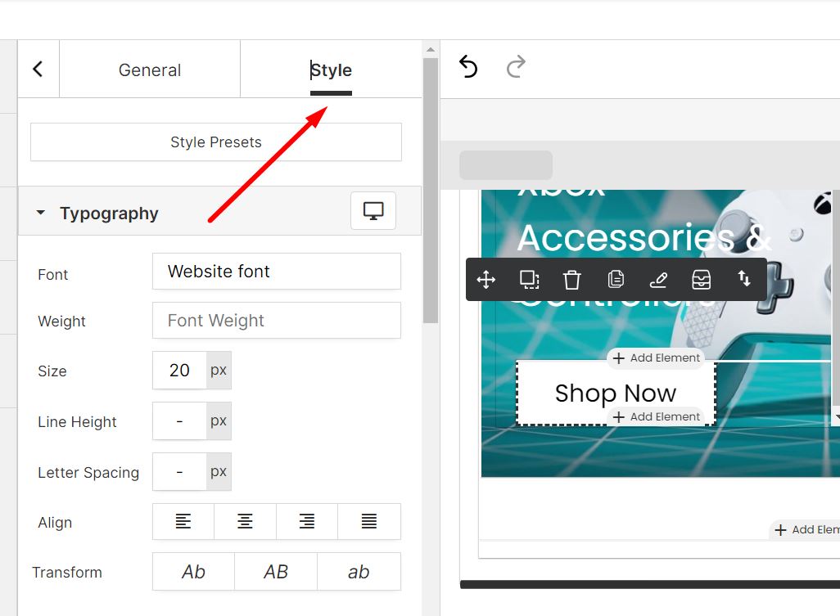Click Add Element below Shop Now button

click(x=657, y=416)
